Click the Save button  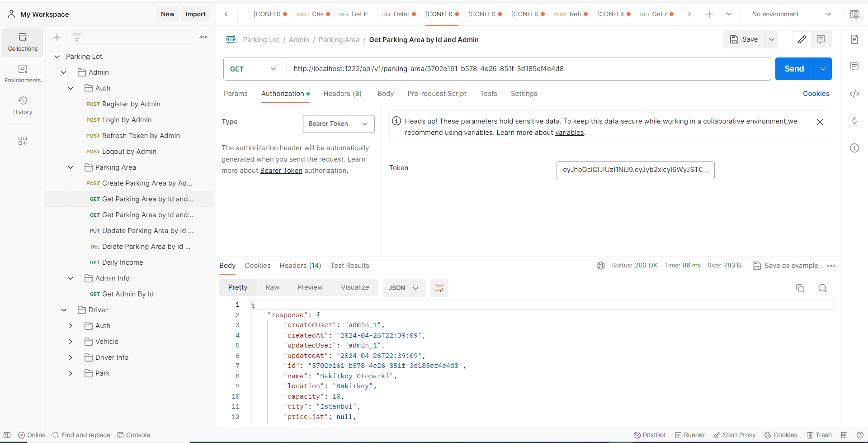coord(744,39)
